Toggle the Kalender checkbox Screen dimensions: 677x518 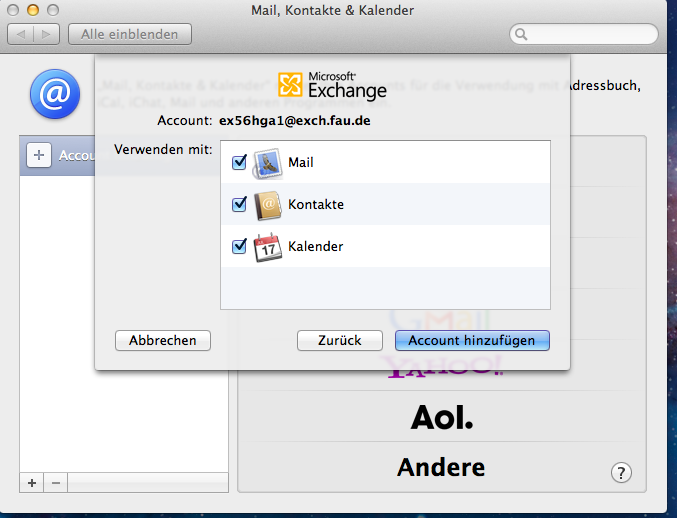(239, 246)
